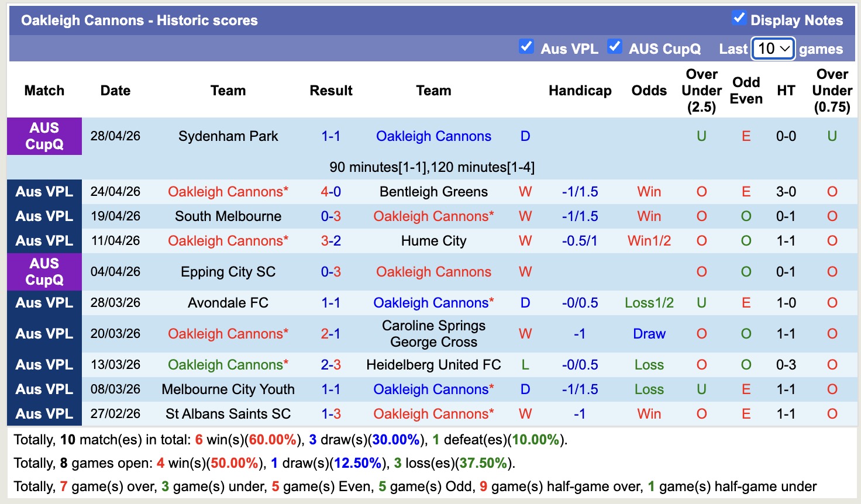This screenshot has width=861, height=504.
Task: Click the Oakleigh Cannons link on the South Melbourne row
Action: 433,216
